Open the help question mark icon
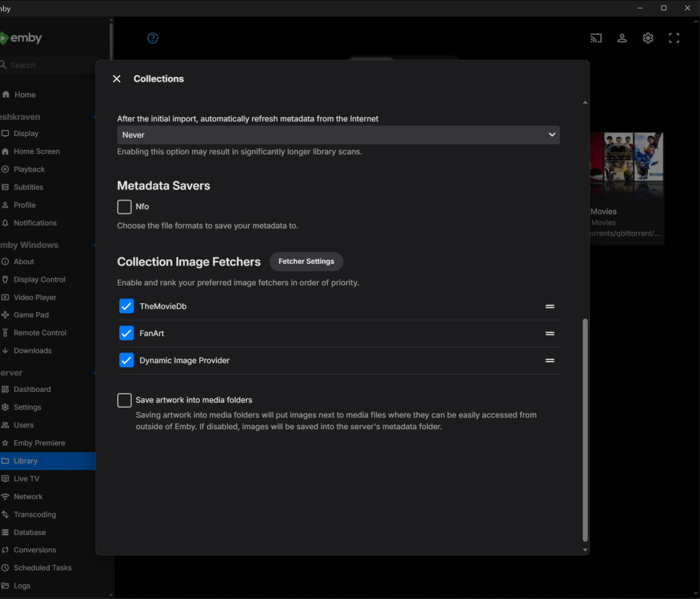Viewport: 700px width, 599px height. point(153,38)
